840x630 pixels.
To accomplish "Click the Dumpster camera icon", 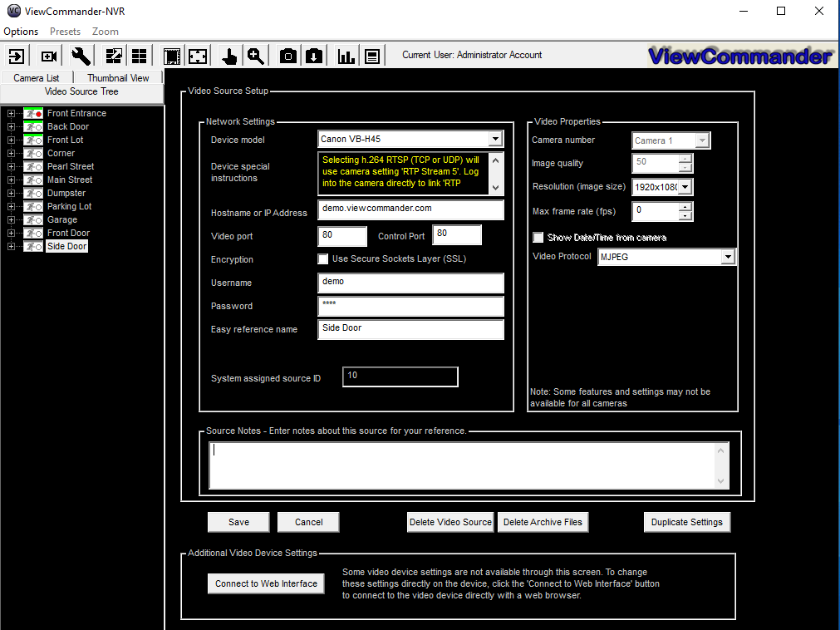I will 33,194.
